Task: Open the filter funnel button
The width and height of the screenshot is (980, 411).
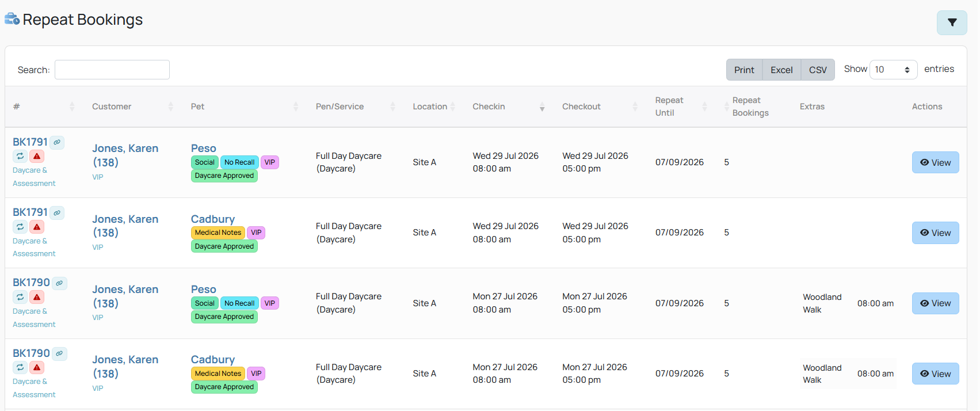Action: pos(952,22)
